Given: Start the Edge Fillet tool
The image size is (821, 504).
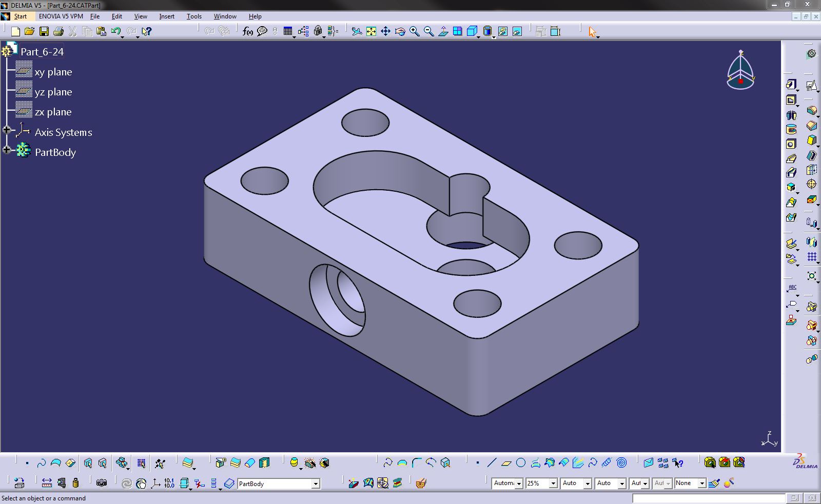Looking at the screenshot, I should (811, 111).
